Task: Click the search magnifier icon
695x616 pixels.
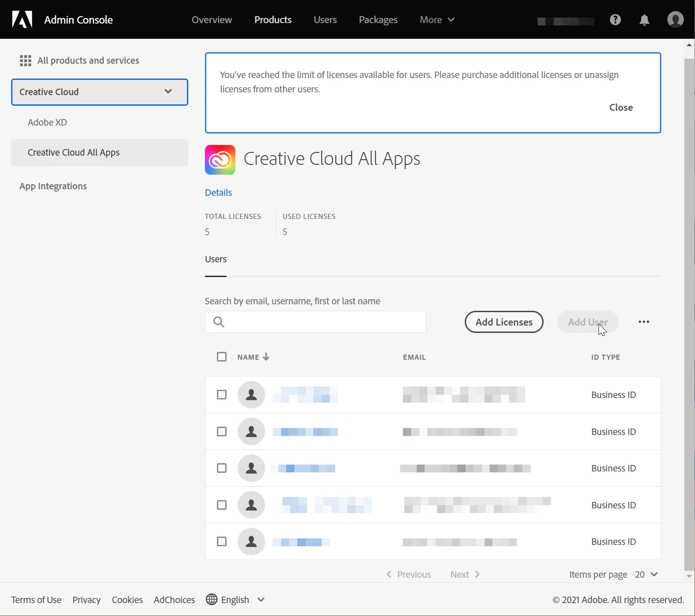Action: 219,322
